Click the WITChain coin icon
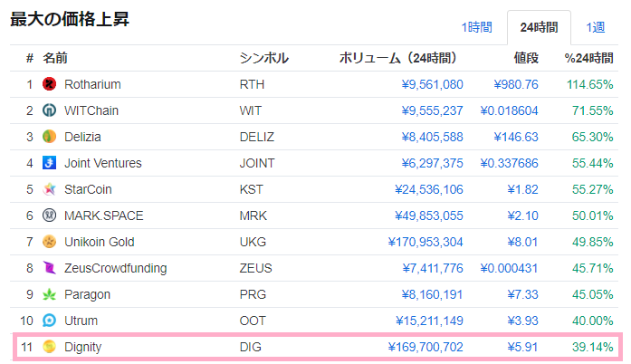 tap(50, 110)
